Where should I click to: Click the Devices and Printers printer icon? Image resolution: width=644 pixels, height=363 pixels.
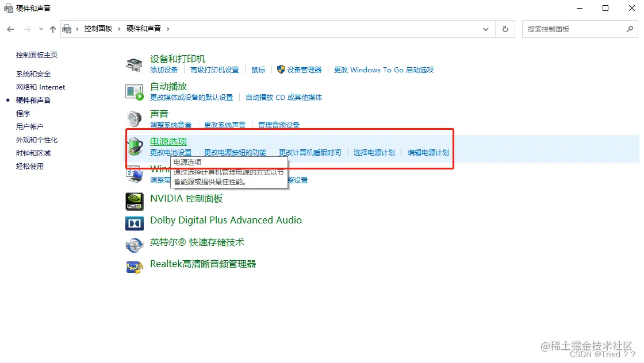click(135, 65)
